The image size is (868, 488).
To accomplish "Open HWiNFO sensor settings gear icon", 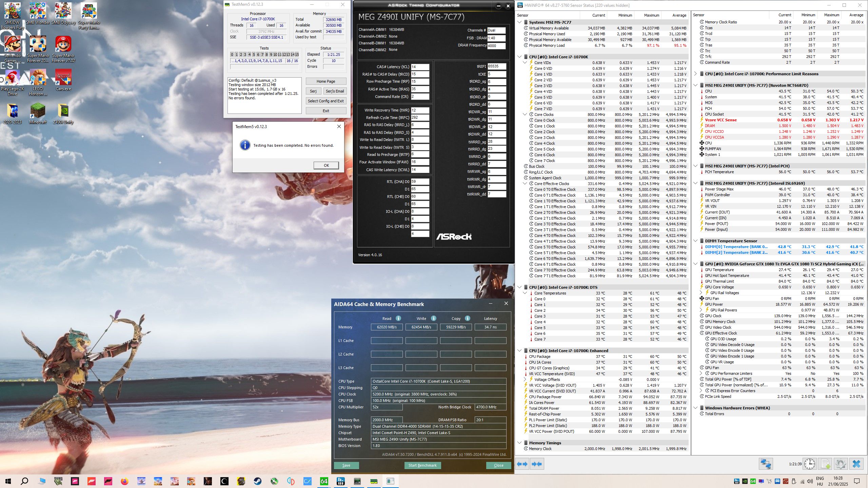I will coord(841,464).
